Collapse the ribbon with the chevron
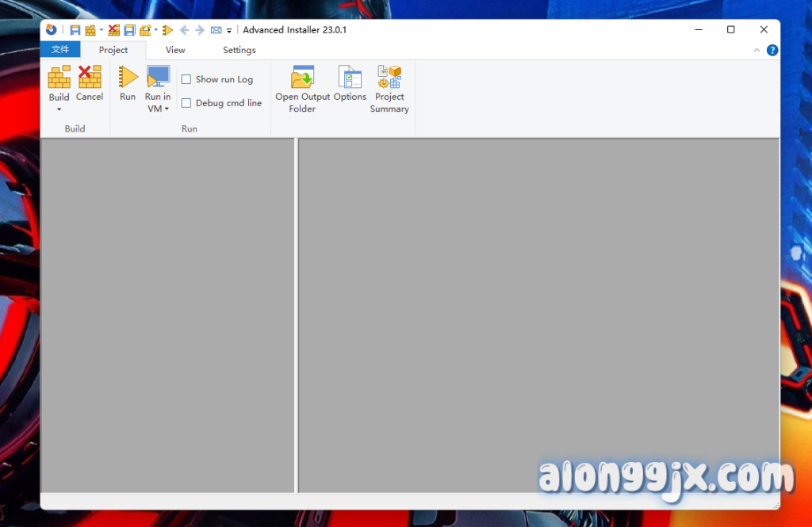 pyautogui.click(x=756, y=50)
